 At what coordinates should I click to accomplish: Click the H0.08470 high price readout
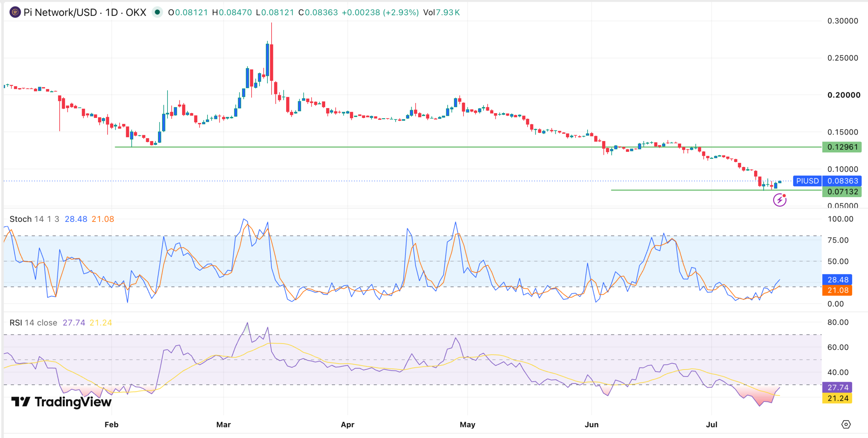[x=232, y=13]
